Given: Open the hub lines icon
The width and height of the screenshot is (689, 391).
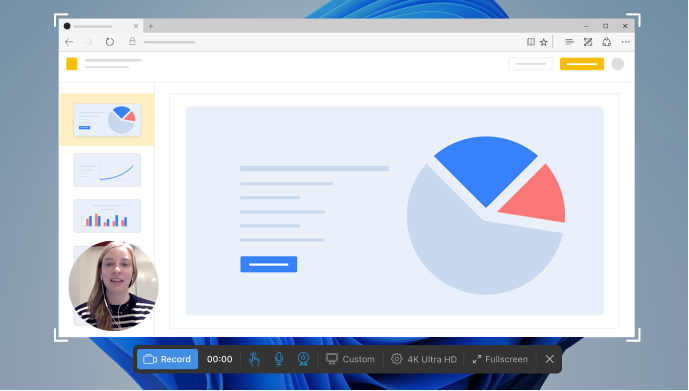Looking at the screenshot, I should pos(569,42).
